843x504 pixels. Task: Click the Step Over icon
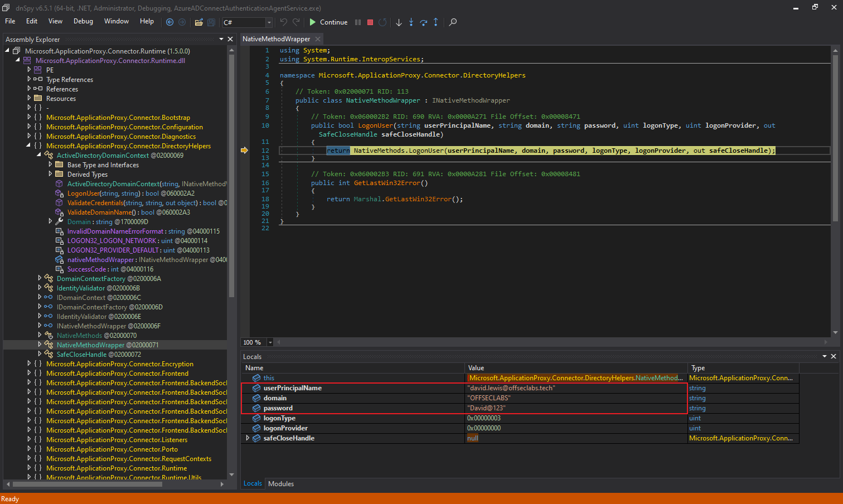(x=423, y=22)
